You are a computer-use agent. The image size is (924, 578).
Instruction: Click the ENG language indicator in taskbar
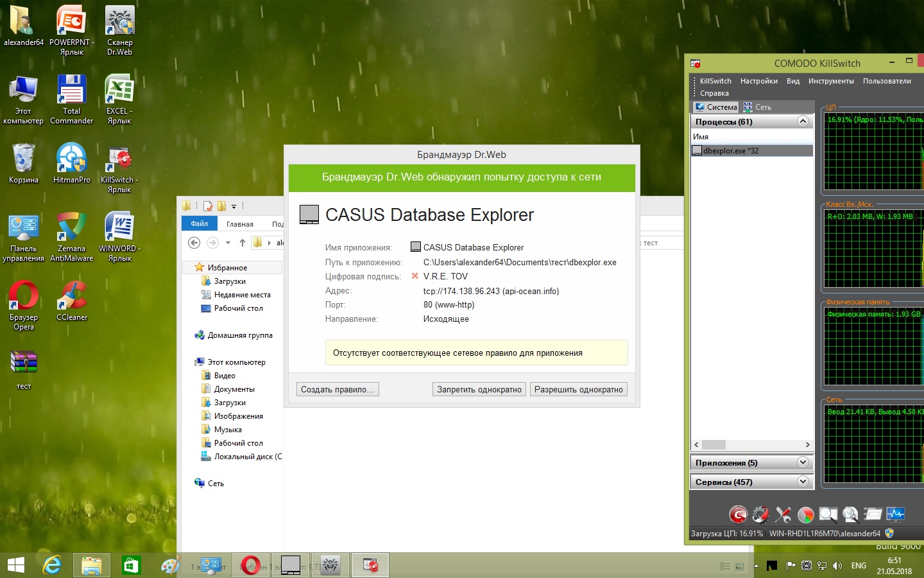pos(859,566)
